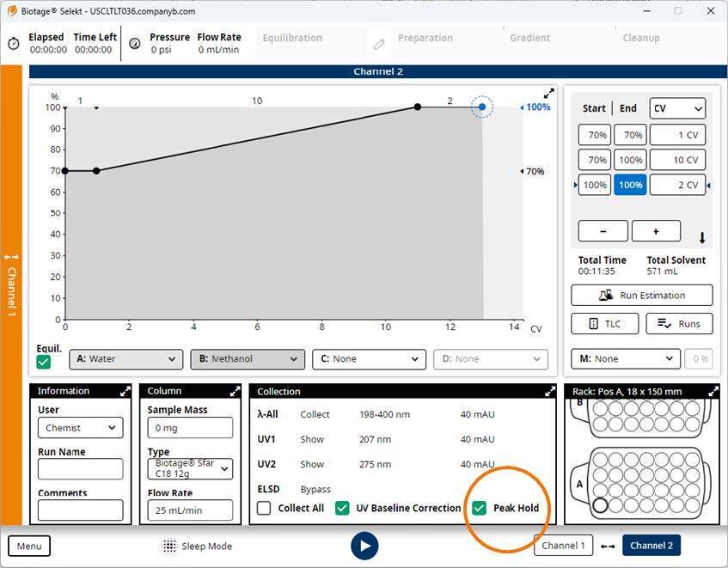Image resolution: width=728 pixels, height=568 pixels.
Task: Open the Menu button
Action: coord(29,546)
